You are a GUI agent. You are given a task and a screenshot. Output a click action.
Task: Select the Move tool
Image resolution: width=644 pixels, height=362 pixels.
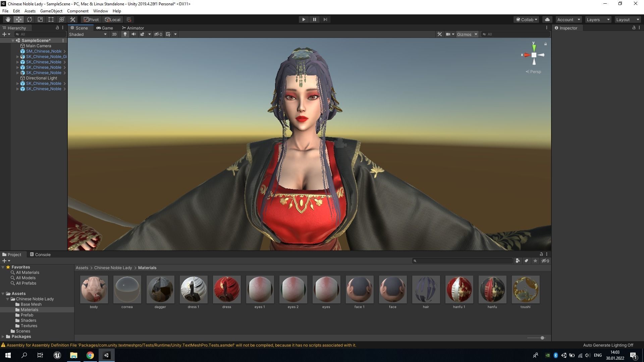(x=18, y=19)
